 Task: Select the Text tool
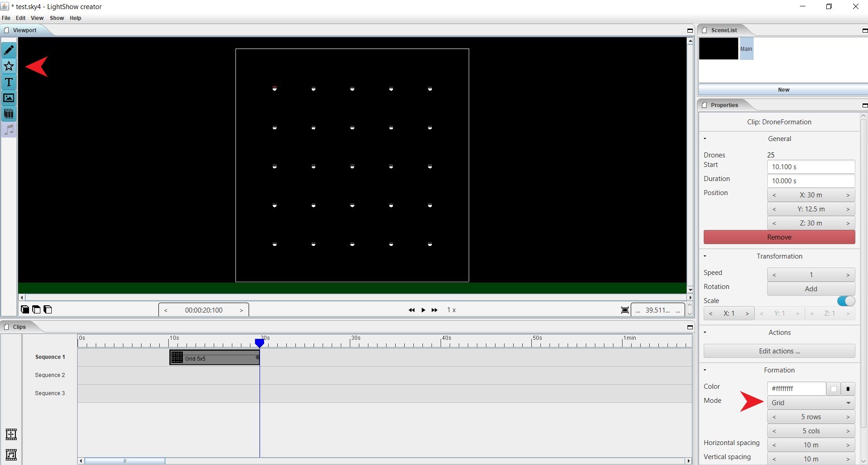pos(9,82)
